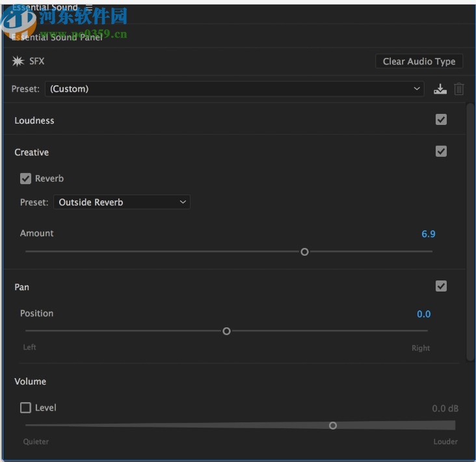The image size is (476, 462).
Task: Click the Position value 0.0
Action: pyautogui.click(x=424, y=314)
